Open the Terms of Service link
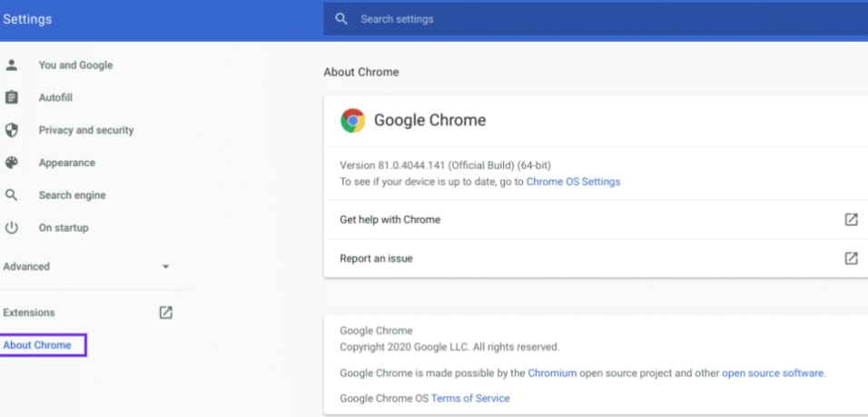 (x=470, y=398)
